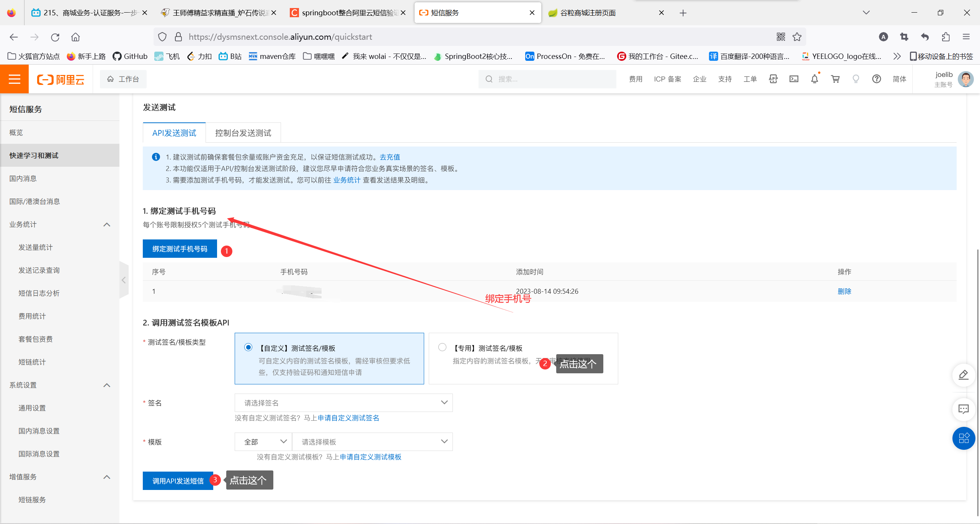Click the page vertical scrollbar
The height and width of the screenshot is (524, 980).
click(x=977, y=382)
